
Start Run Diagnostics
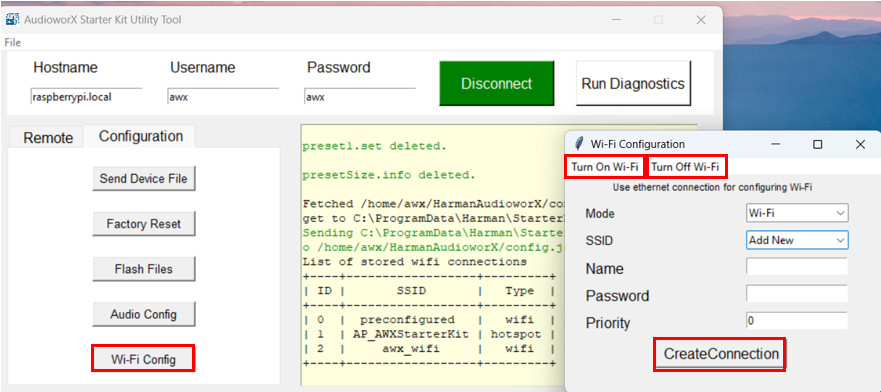[x=633, y=84]
